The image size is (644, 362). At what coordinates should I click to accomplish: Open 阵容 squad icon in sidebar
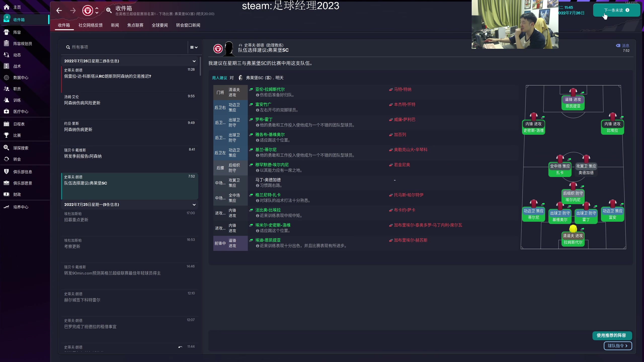point(7,32)
